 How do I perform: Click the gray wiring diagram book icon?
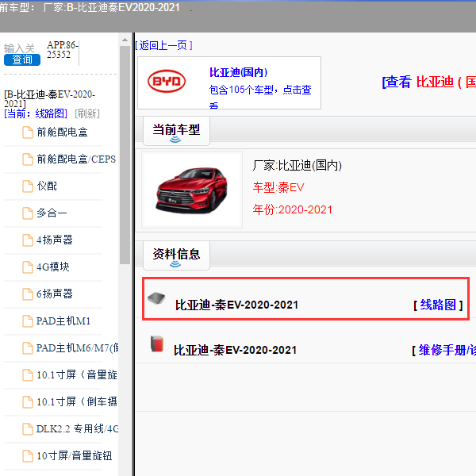click(156, 298)
